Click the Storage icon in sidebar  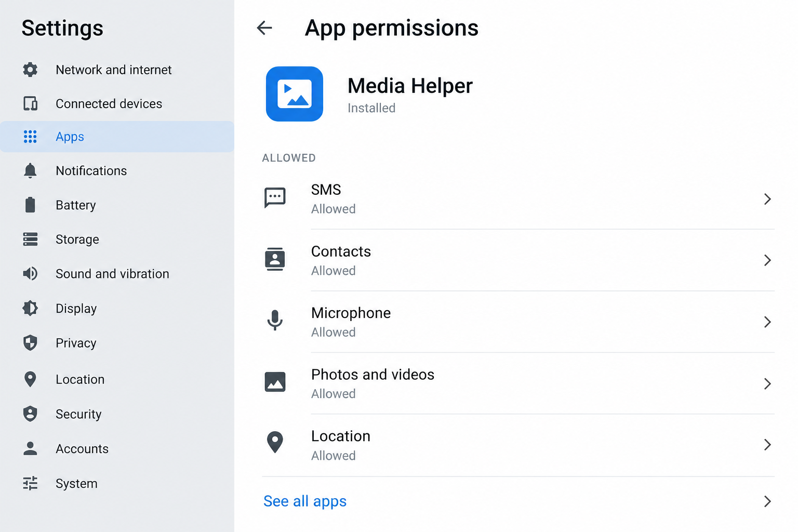tap(30, 239)
